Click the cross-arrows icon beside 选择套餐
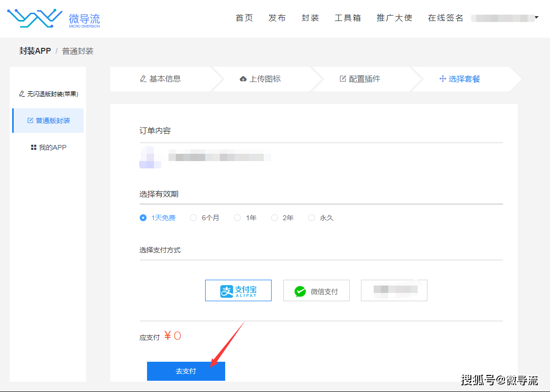 443,79
